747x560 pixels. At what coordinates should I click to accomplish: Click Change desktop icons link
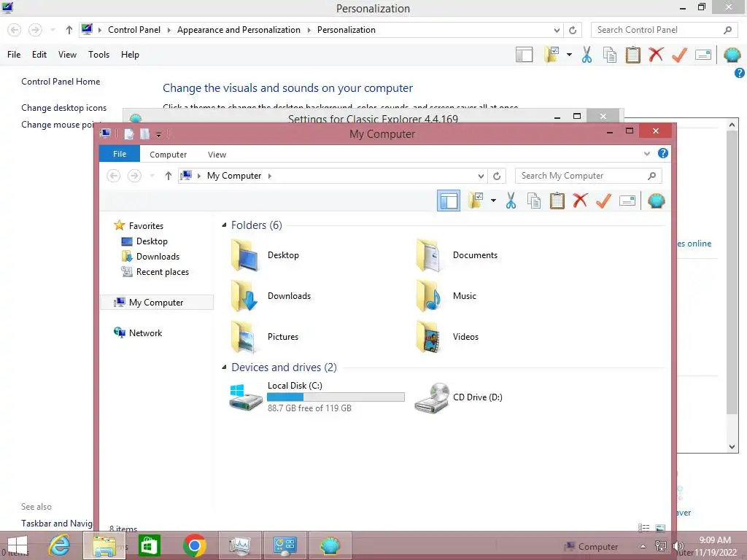click(64, 108)
